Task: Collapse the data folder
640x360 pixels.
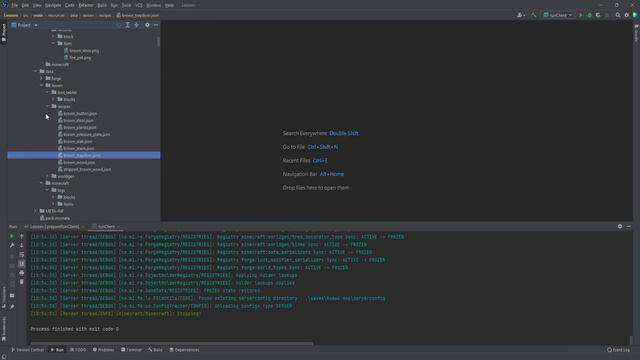Action: [x=36, y=71]
